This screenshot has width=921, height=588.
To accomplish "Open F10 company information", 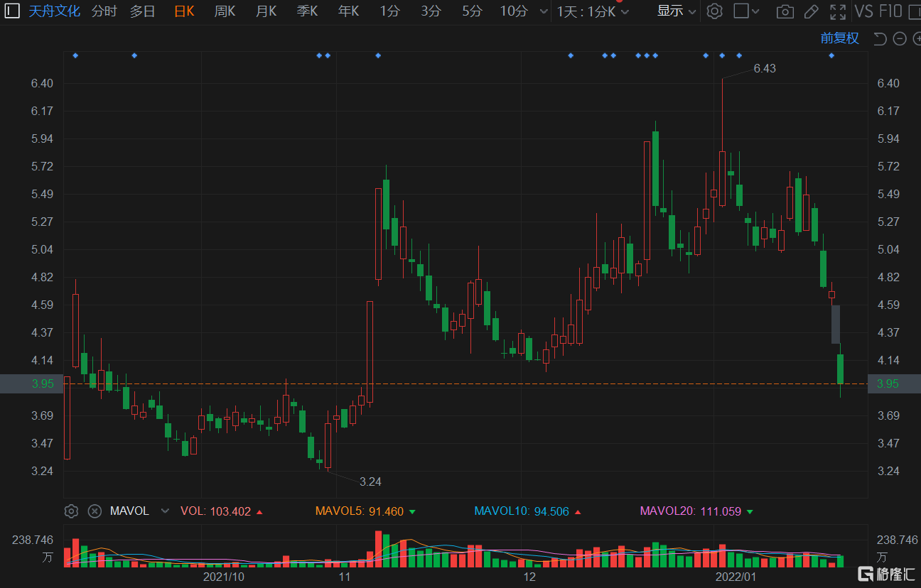I will pos(890,11).
